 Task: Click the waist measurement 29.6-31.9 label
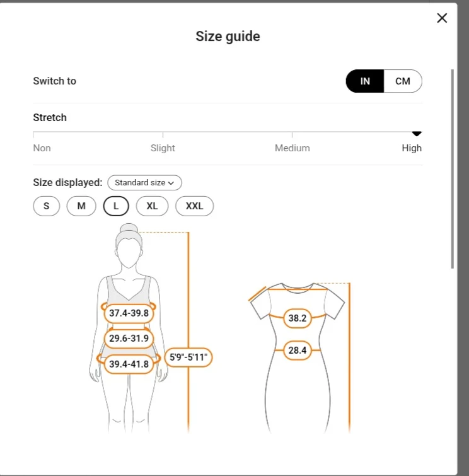pos(129,339)
